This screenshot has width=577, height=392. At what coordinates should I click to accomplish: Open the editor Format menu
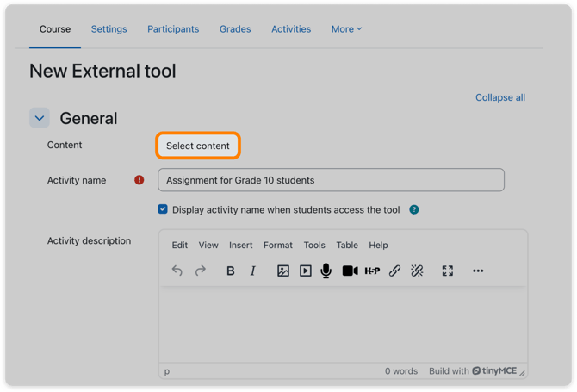click(278, 246)
